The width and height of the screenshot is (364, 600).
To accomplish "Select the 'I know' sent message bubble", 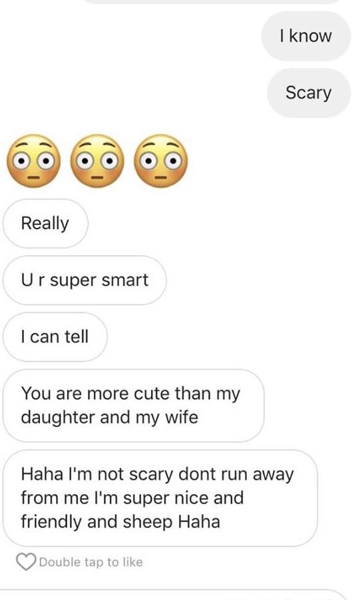I will click(306, 36).
